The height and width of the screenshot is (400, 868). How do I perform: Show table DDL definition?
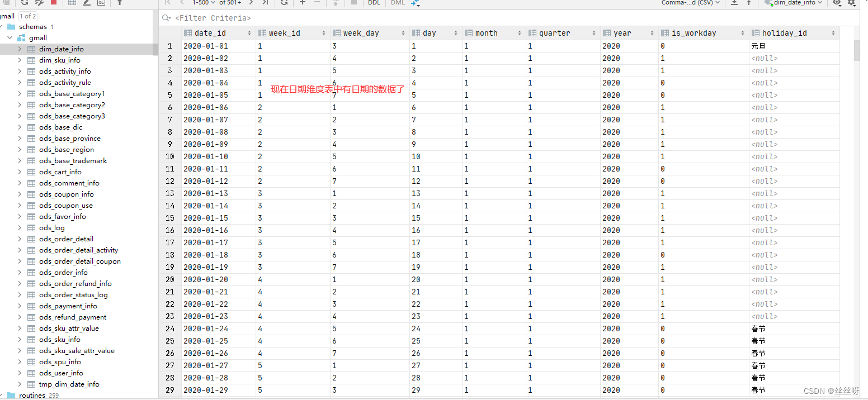(x=374, y=3)
